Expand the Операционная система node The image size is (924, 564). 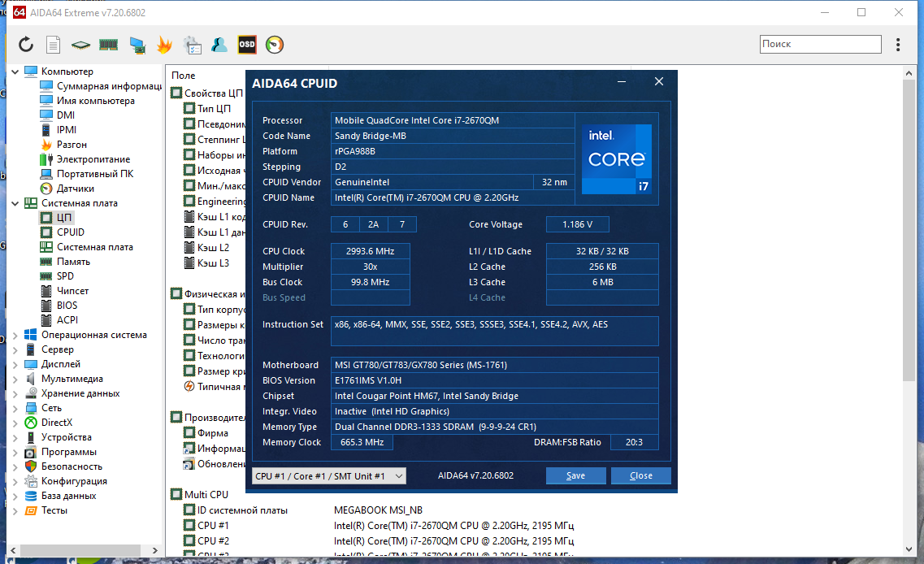coord(15,336)
